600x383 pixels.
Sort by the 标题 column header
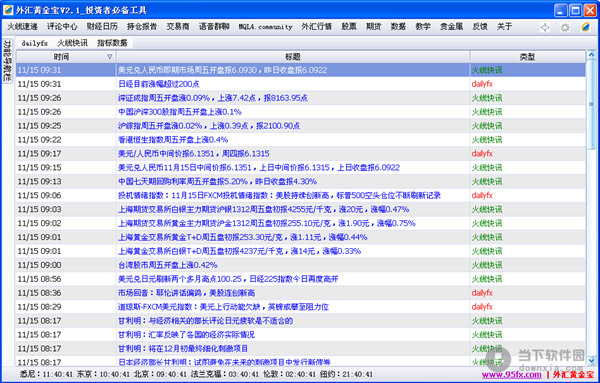pos(293,57)
